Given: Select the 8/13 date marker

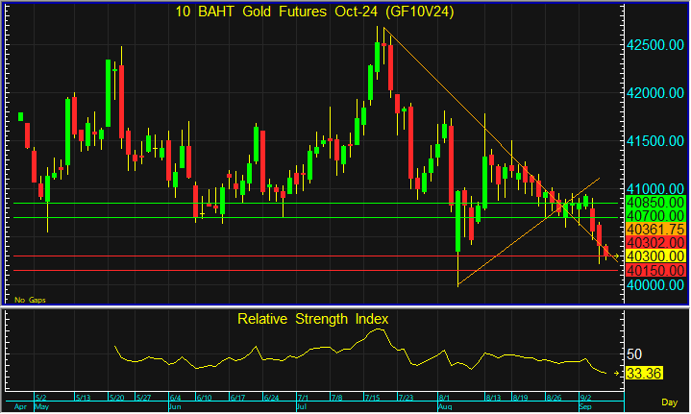Looking at the screenshot, I should click(493, 398).
